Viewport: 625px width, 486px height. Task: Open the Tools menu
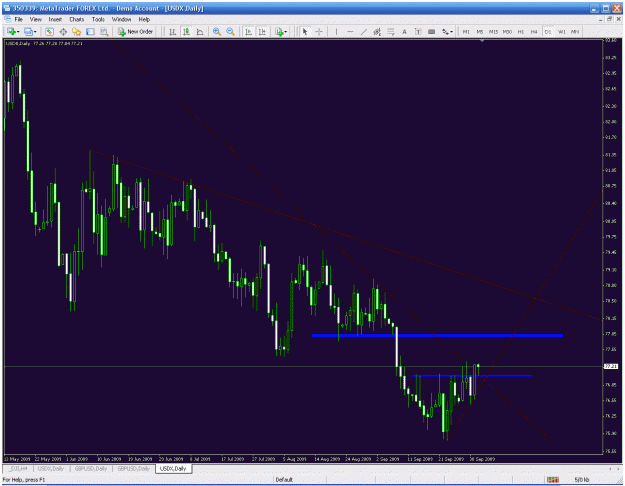point(98,19)
